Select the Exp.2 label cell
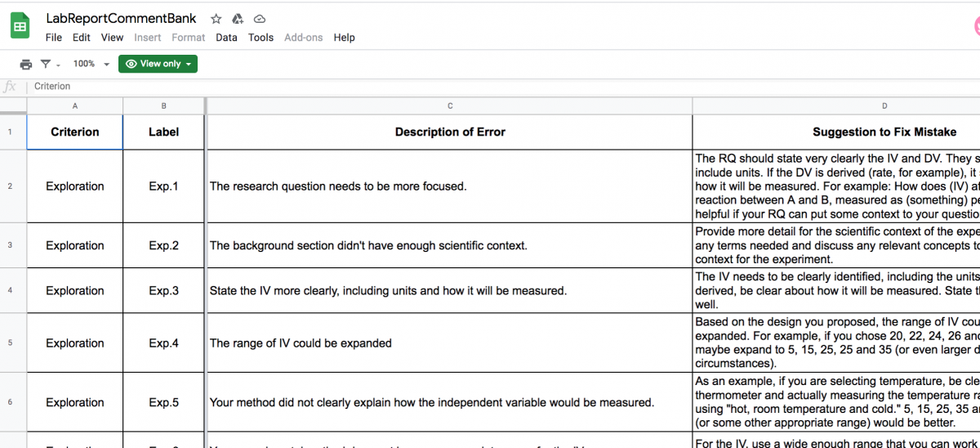This screenshot has width=980, height=448. [x=163, y=245]
